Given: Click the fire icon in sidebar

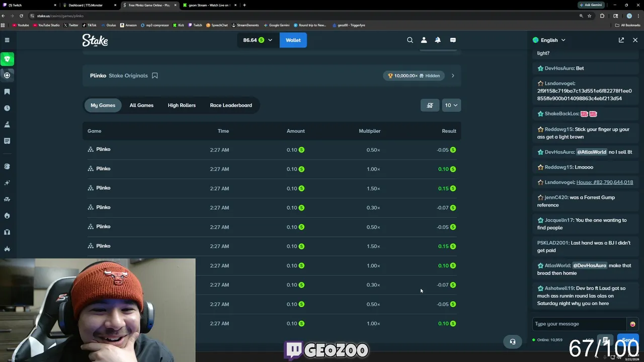Looking at the screenshot, I should coord(7,215).
